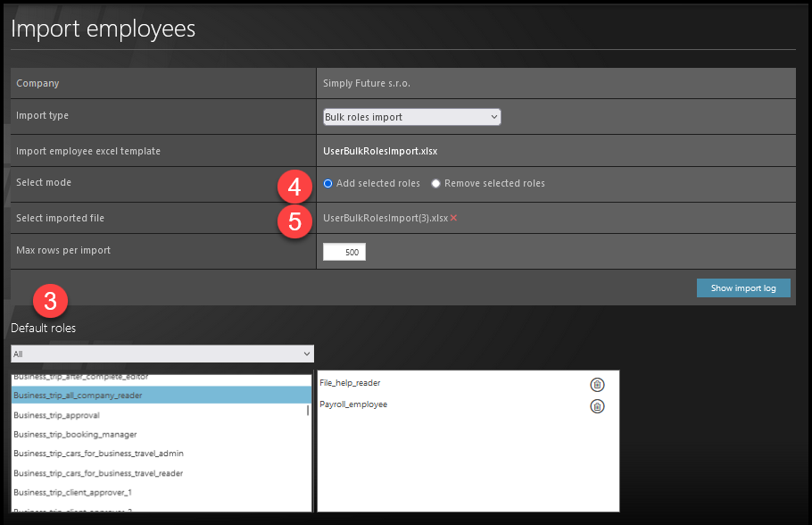Viewport: 812px width, 525px height.
Task: Choose Remove selected roles mode
Action: (435, 184)
